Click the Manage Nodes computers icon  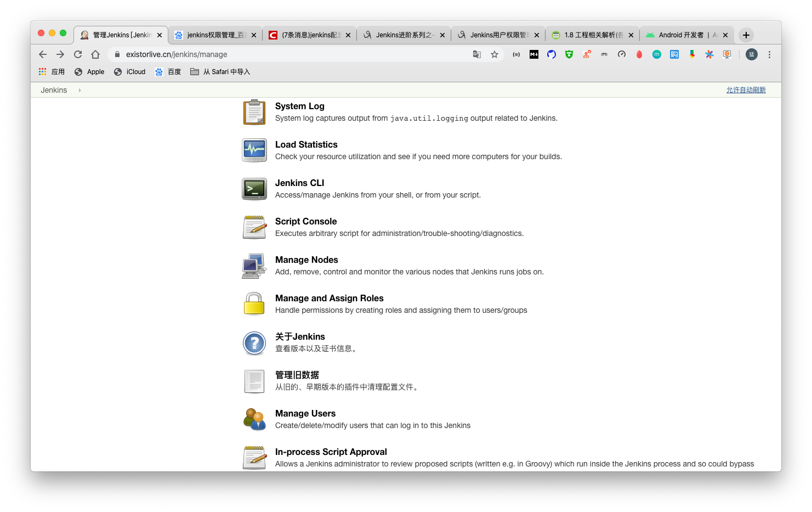tap(254, 266)
